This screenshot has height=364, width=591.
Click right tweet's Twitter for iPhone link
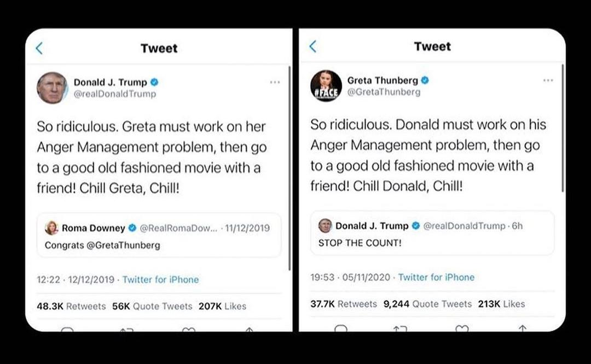(436, 277)
